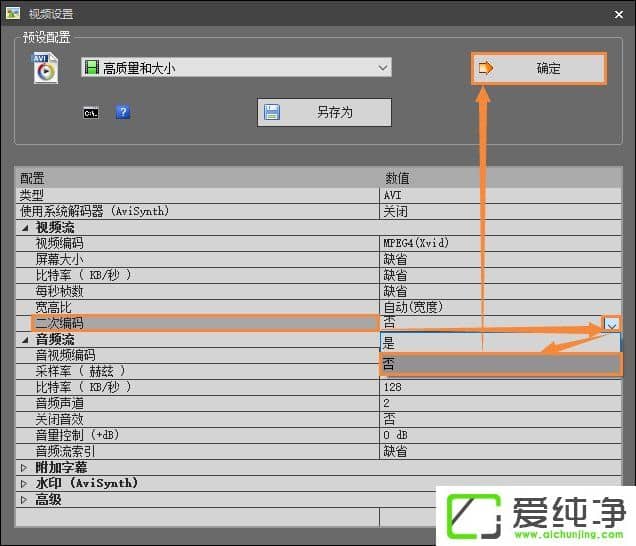Expand the 水印 (AviSynth) section
Image resolution: width=636 pixels, height=546 pixels.
click(x=25, y=483)
